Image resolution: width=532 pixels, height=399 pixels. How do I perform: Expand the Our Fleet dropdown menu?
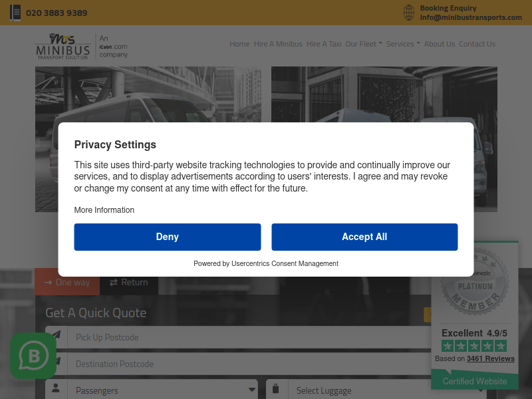click(x=363, y=44)
